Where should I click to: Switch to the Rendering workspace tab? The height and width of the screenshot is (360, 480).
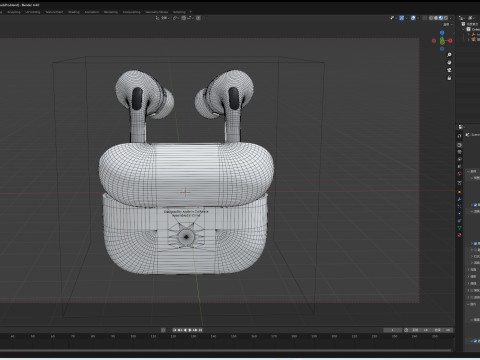point(111,12)
